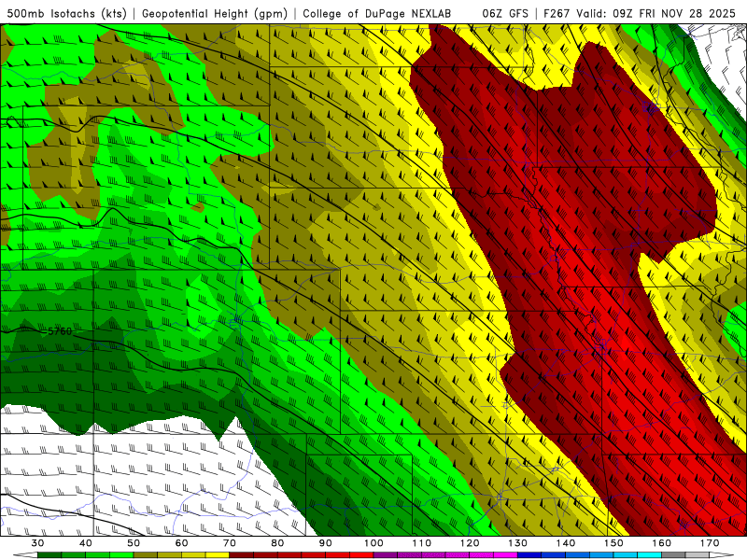Click the colorbar label '130'
747x560 pixels.
[x=517, y=543]
